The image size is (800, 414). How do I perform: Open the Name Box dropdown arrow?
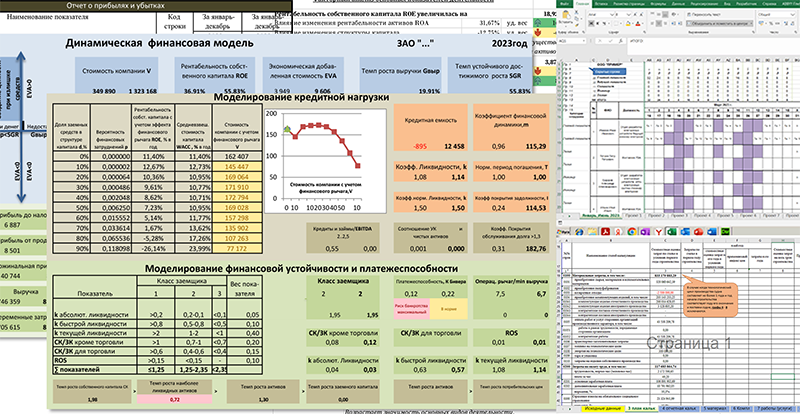(584, 41)
